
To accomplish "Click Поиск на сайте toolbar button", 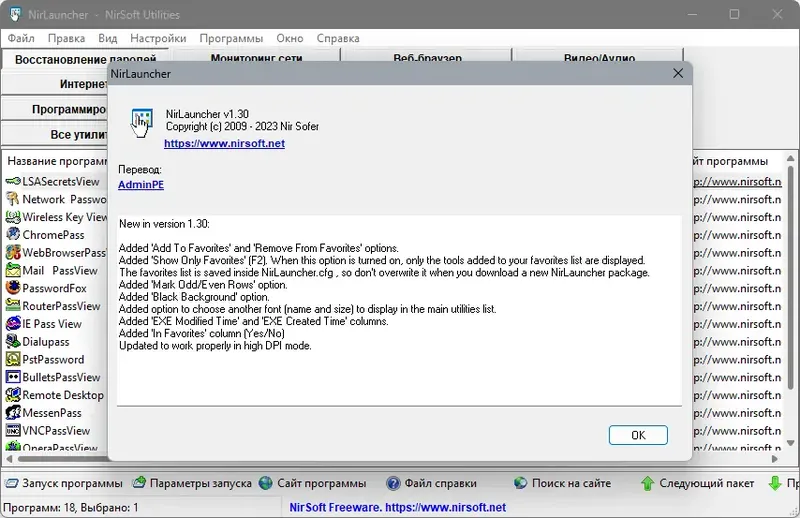I will click(562, 483).
